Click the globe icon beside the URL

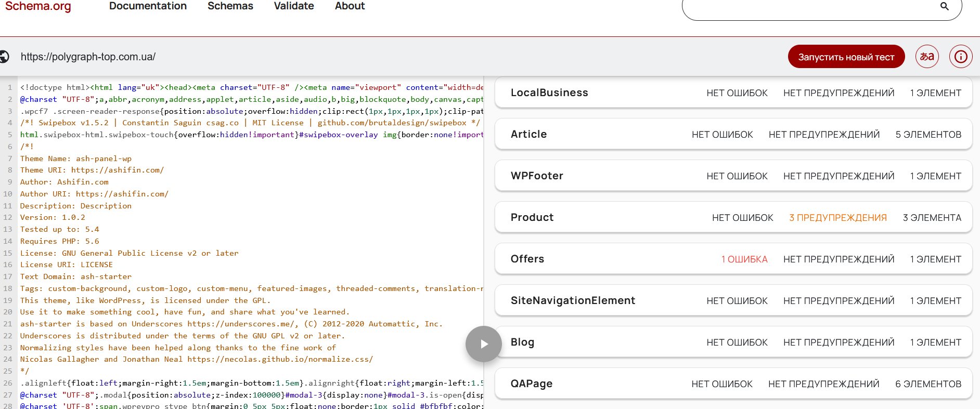tap(4, 57)
